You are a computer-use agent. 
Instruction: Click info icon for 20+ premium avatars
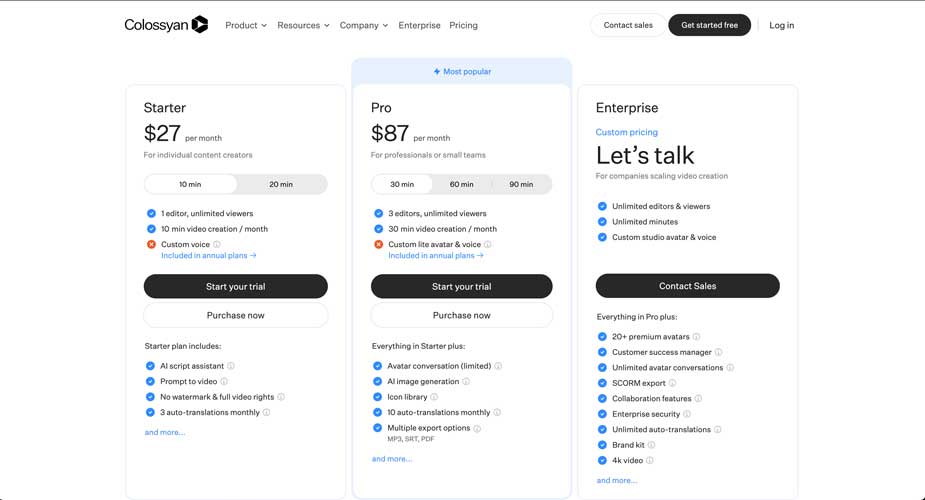pyautogui.click(x=696, y=337)
